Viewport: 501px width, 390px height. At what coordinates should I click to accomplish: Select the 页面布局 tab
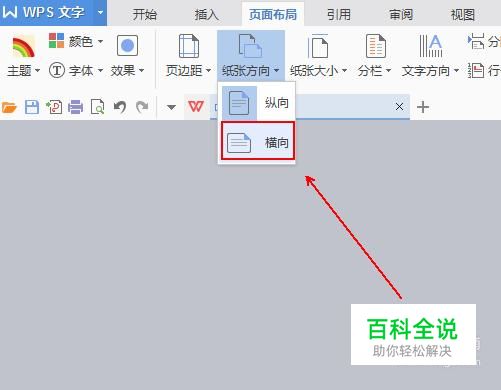pos(273,14)
